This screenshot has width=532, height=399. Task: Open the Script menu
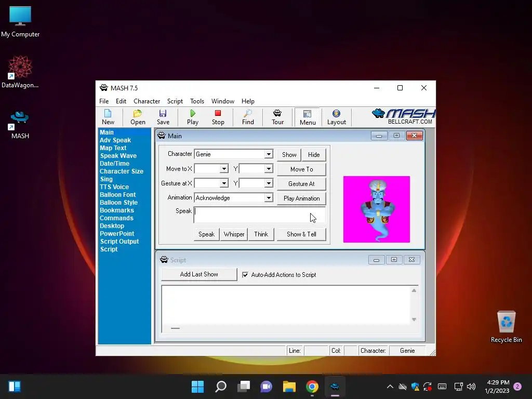coord(175,101)
